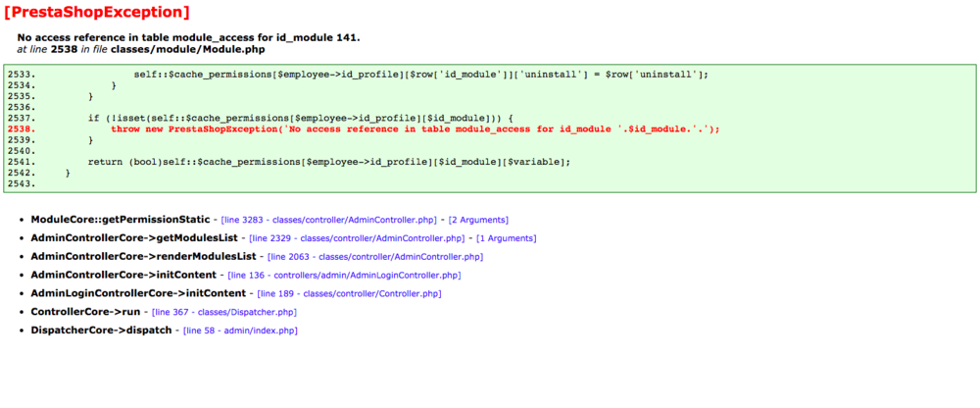The image size is (980, 408).
Task: Click highlighted code line 2538 throw statement
Action: click(415, 128)
